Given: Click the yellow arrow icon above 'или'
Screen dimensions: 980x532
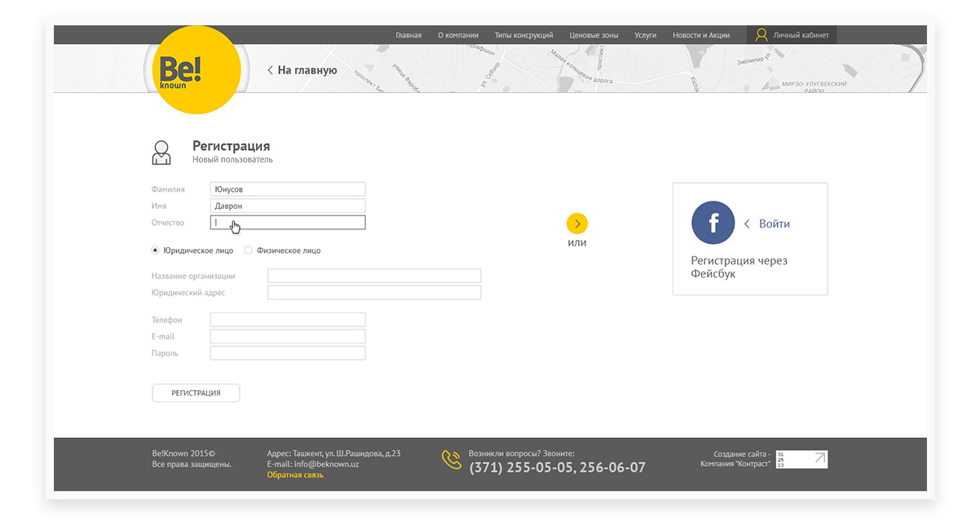Looking at the screenshot, I should pos(577,224).
